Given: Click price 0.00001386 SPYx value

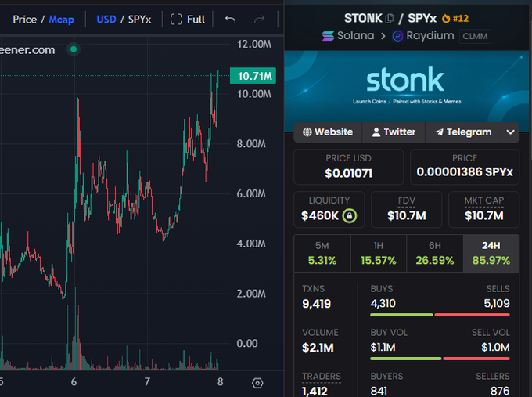Looking at the screenshot, I should 465,171.
